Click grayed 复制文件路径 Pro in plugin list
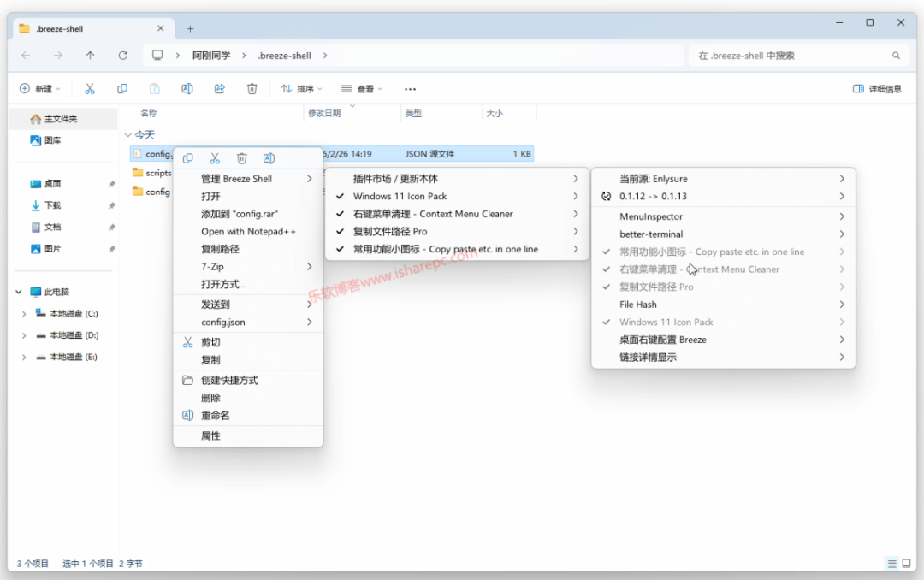This screenshot has width=924, height=580. [723, 287]
